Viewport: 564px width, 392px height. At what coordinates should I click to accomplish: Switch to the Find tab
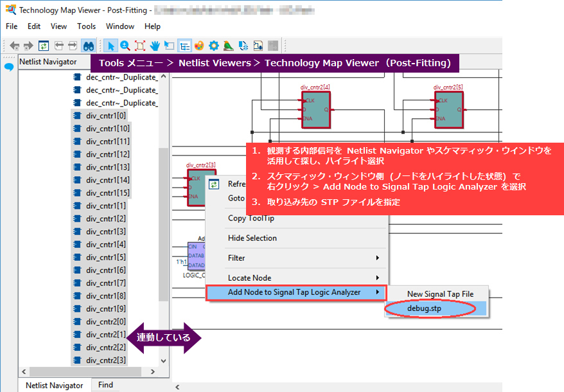tap(105, 385)
